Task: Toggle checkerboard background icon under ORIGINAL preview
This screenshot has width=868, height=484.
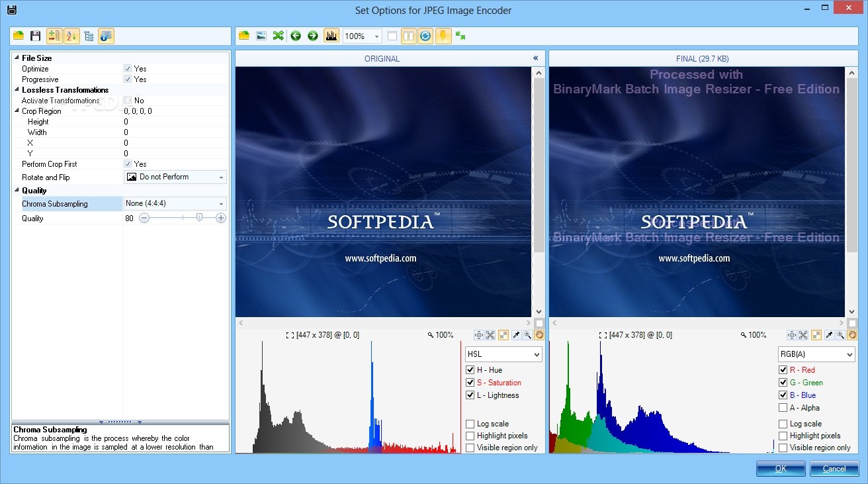Action: (x=503, y=335)
